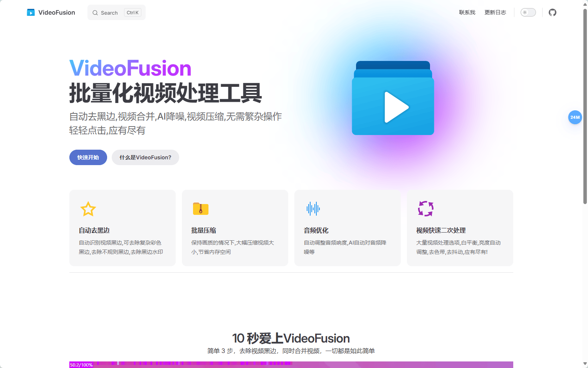588x368 pixels.
Task: Toggle the dark mode switch
Action: point(528,12)
